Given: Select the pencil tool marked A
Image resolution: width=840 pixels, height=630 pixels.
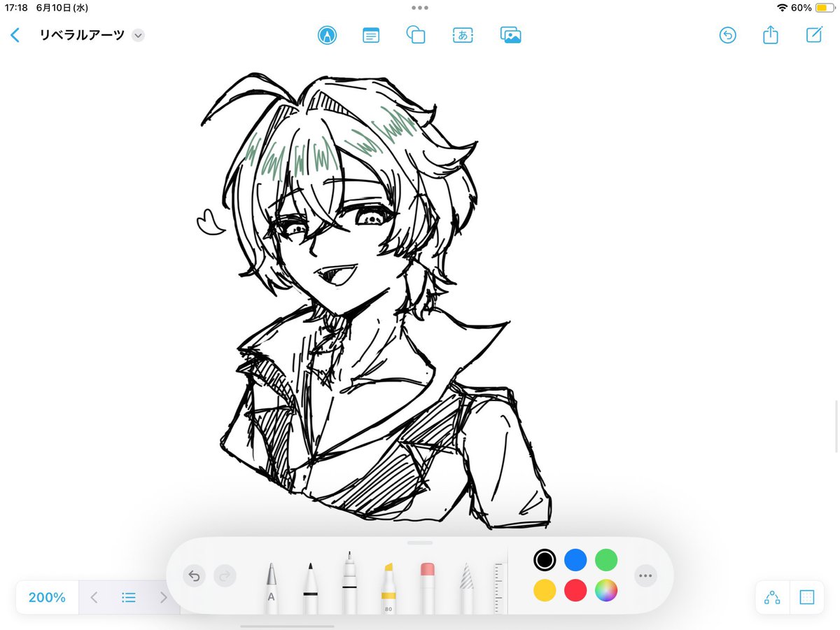Looking at the screenshot, I should [x=271, y=587].
